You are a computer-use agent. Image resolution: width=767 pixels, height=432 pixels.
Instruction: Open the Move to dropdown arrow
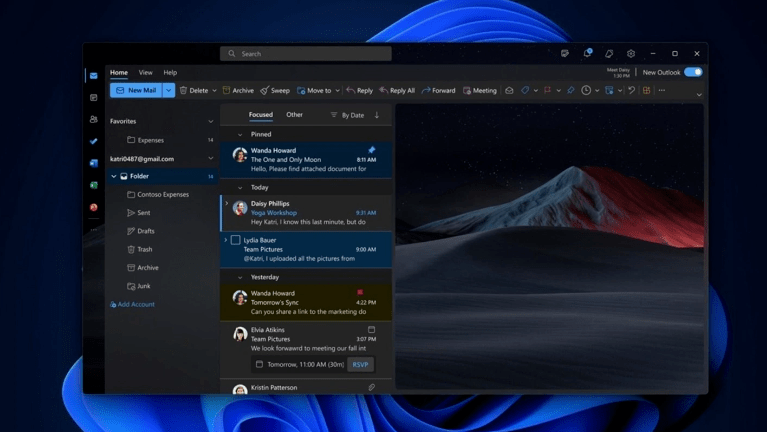point(338,91)
